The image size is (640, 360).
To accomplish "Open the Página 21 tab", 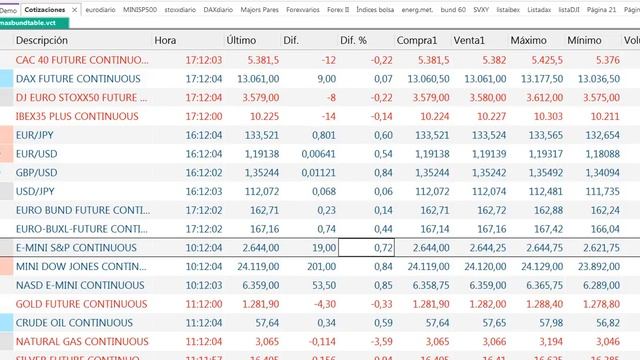I will pos(601,9).
